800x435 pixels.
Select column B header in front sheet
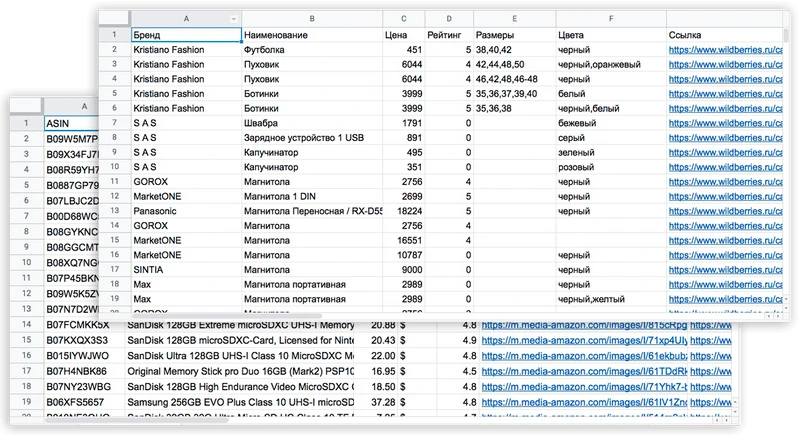tap(311, 19)
